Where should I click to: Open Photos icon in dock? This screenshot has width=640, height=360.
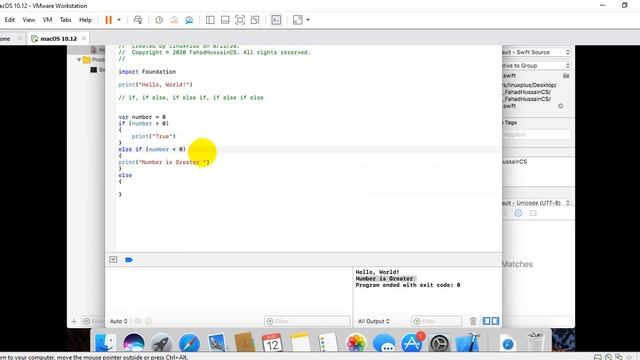point(356,342)
